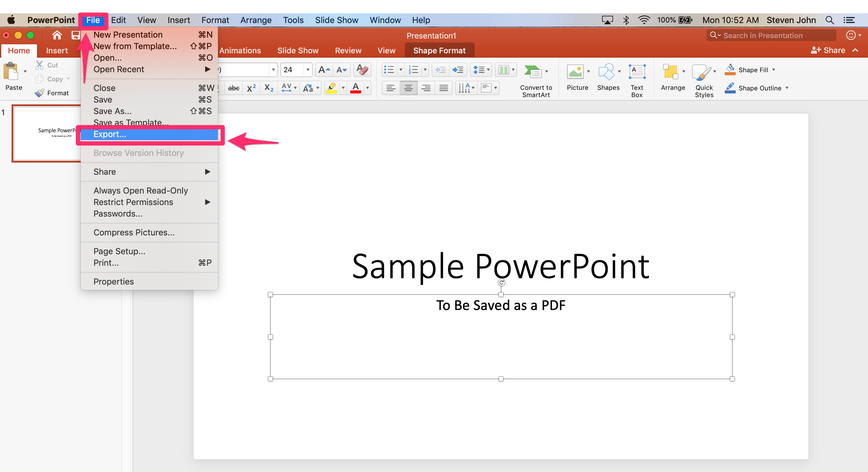This screenshot has width=868, height=472.
Task: Open Notification Center list icon
Action: click(x=849, y=20)
